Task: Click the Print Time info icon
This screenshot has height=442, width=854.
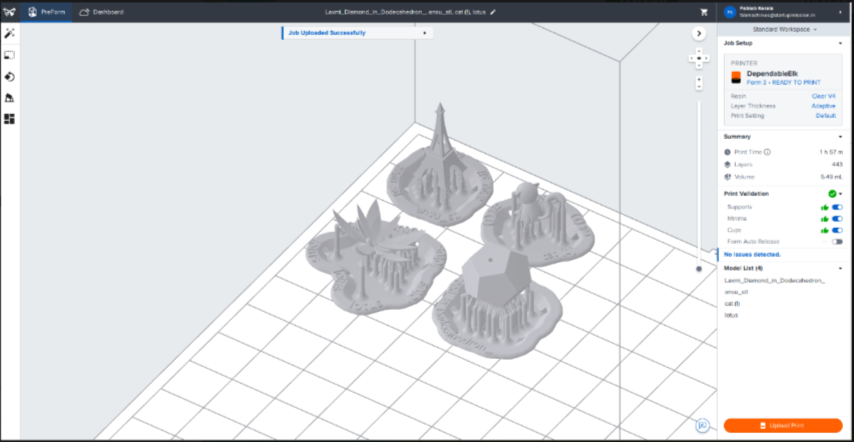Action: pos(767,152)
